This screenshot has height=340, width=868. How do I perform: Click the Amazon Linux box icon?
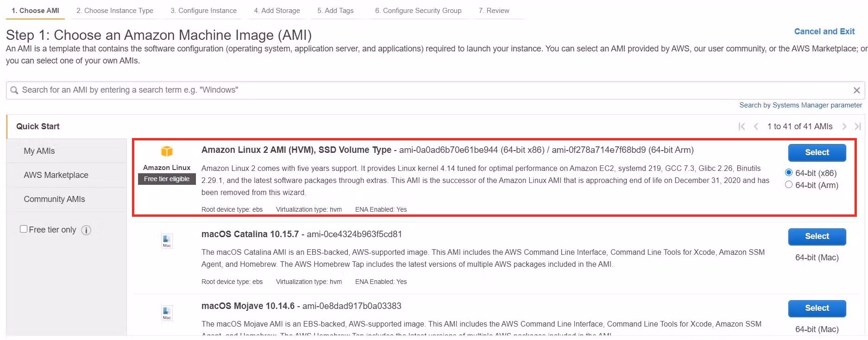pyautogui.click(x=167, y=151)
